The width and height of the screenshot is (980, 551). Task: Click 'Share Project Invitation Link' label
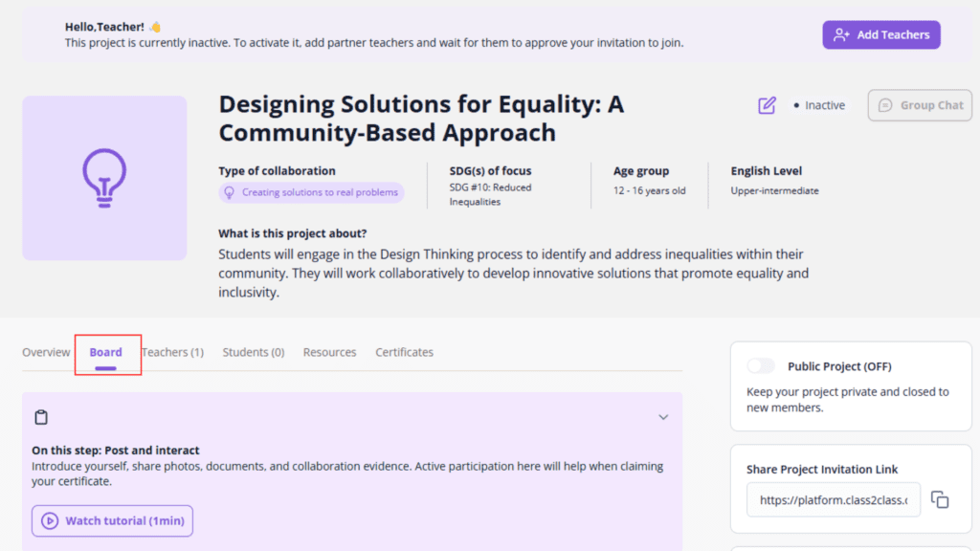(822, 470)
